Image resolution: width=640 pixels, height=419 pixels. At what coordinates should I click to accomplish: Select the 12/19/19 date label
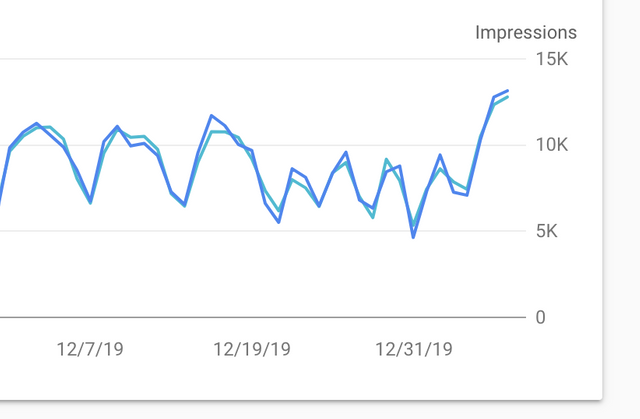pyautogui.click(x=252, y=350)
